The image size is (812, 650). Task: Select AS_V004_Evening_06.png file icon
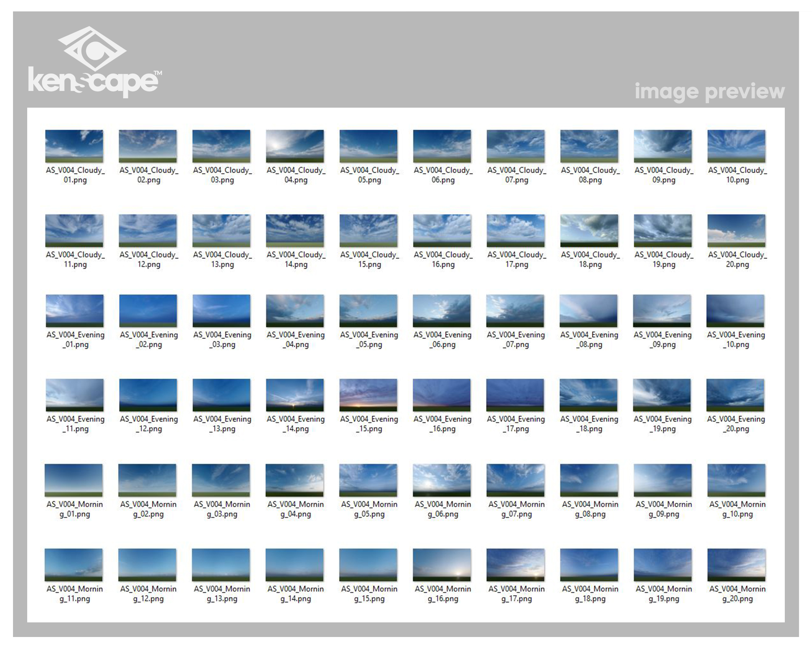click(x=442, y=311)
